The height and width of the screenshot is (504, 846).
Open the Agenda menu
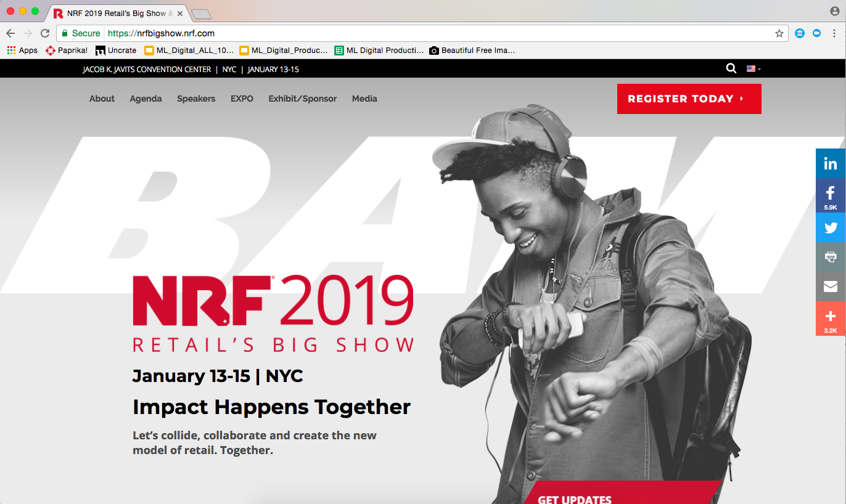click(x=146, y=99)
